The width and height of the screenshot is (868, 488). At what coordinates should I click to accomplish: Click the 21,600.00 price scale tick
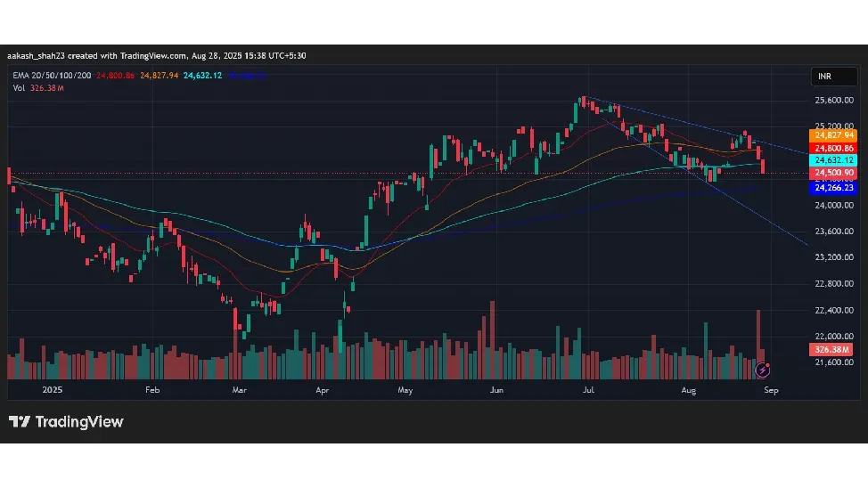834,362
